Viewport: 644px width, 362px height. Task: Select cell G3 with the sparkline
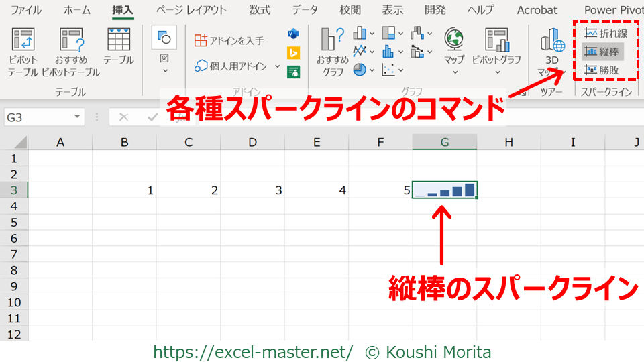coord(445,190)
